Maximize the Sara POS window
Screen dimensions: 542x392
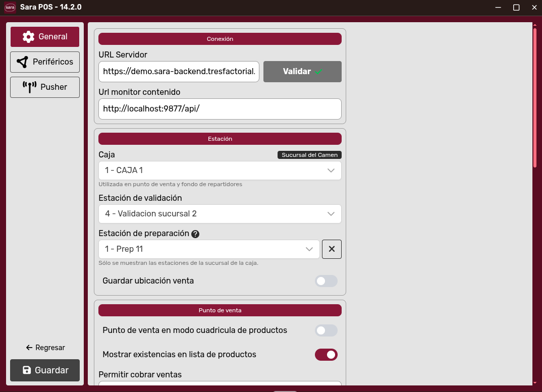[x=516, y=7]
